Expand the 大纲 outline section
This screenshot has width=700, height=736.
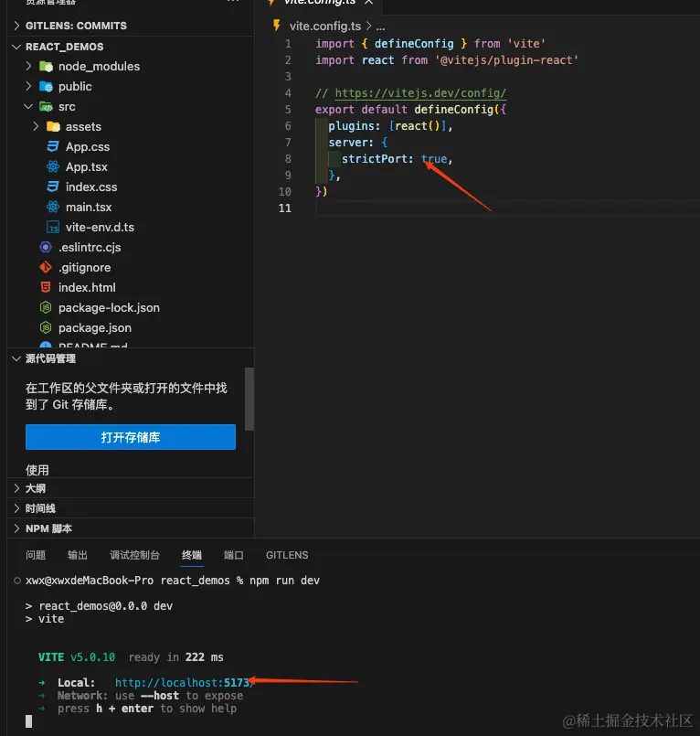tap(16, 488)
